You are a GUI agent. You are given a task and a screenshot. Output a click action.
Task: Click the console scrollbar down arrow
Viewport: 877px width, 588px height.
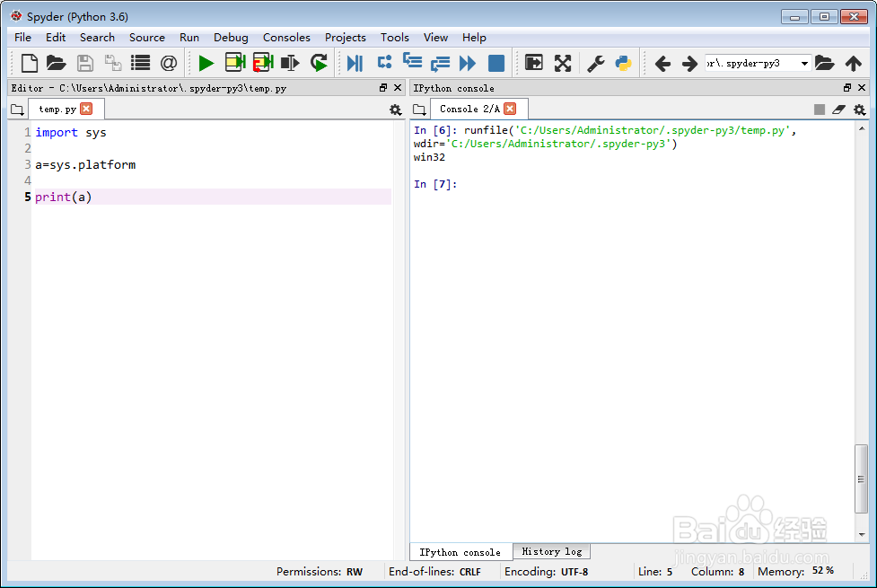862,535
